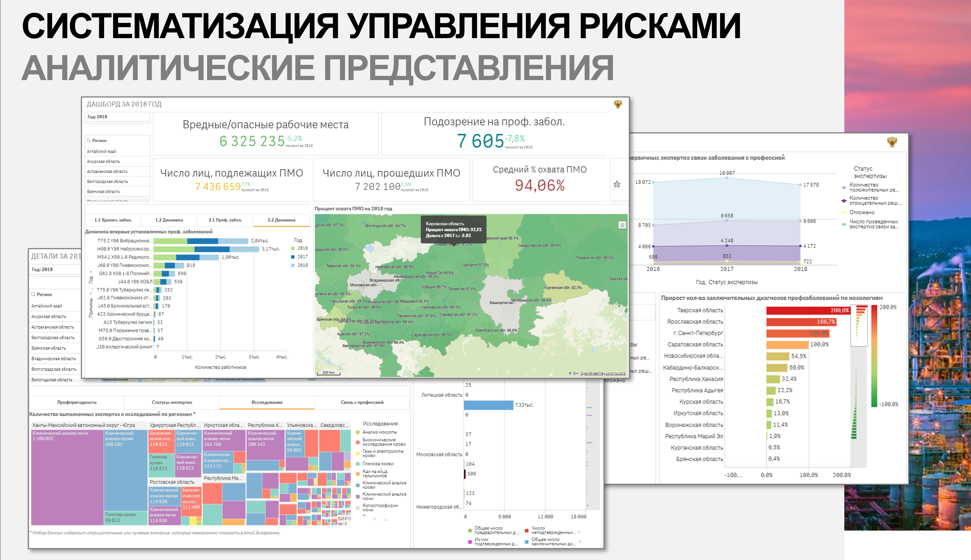The image size is (971, 560).
Task: Open the Связь с профессией tab
Action: coord(362,402)
